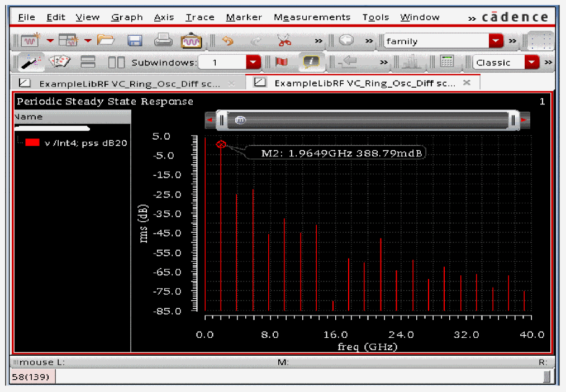Click the horizontal zoom slider bar
The width and height of the screenshot is (566, 392).
pos(369,120)
